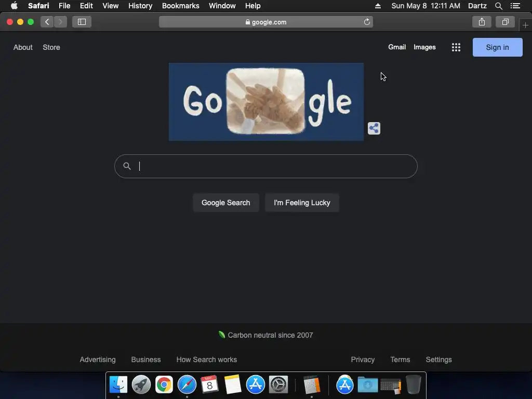Show all tabs overview
The width and height of the screenshot is (532, 399).
(505, 22)
